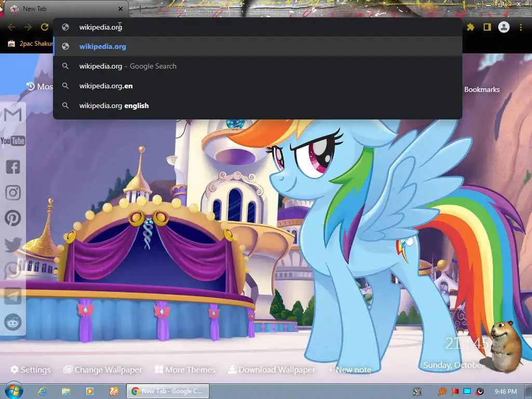Close the New Tab tab
This screenshot has width=532, height=399.
(121, 9)
